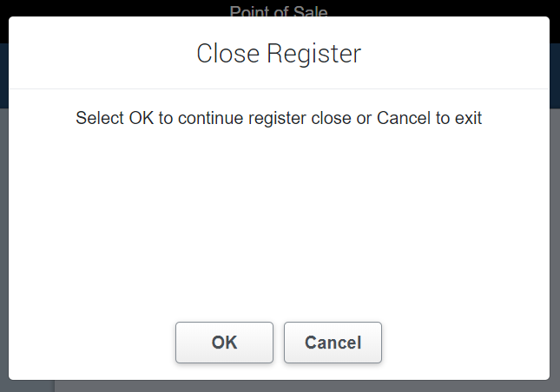Click the word 'exit' ending the message
560x392 pixels.
coord(469,118)
